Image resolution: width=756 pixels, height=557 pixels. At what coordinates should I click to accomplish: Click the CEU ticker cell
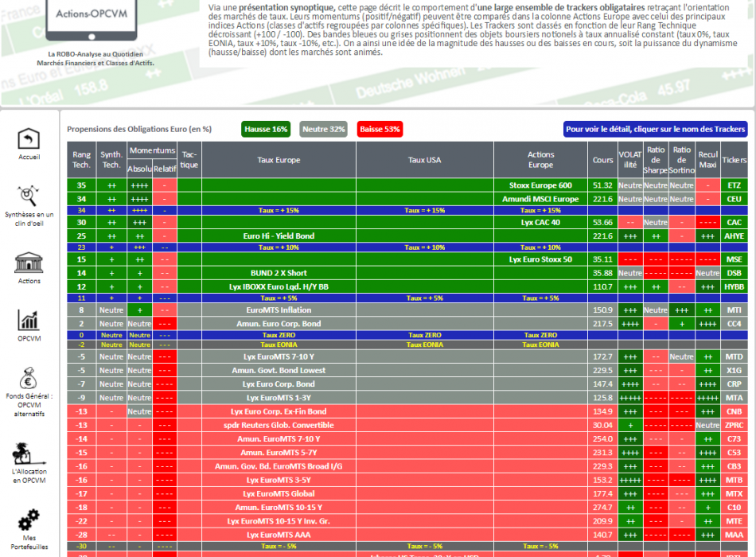(x=735, y=199)
